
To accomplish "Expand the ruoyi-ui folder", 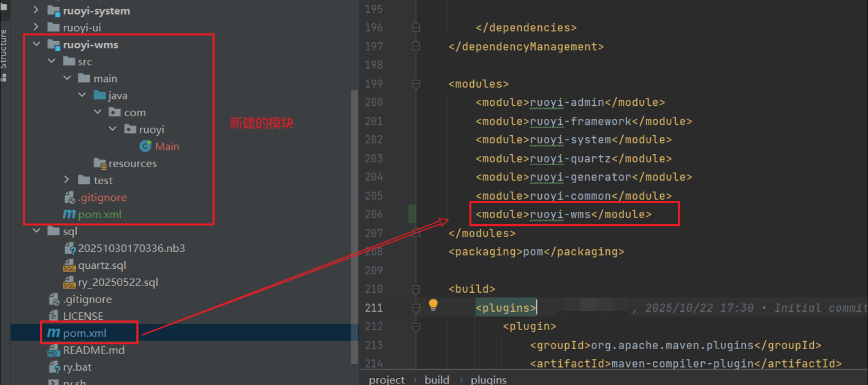I will click(36, 27).
